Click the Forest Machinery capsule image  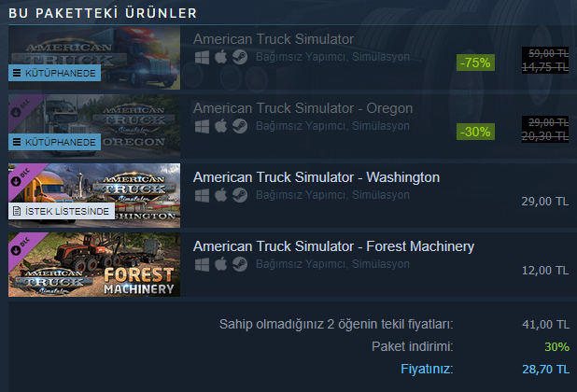click(94, 264)
